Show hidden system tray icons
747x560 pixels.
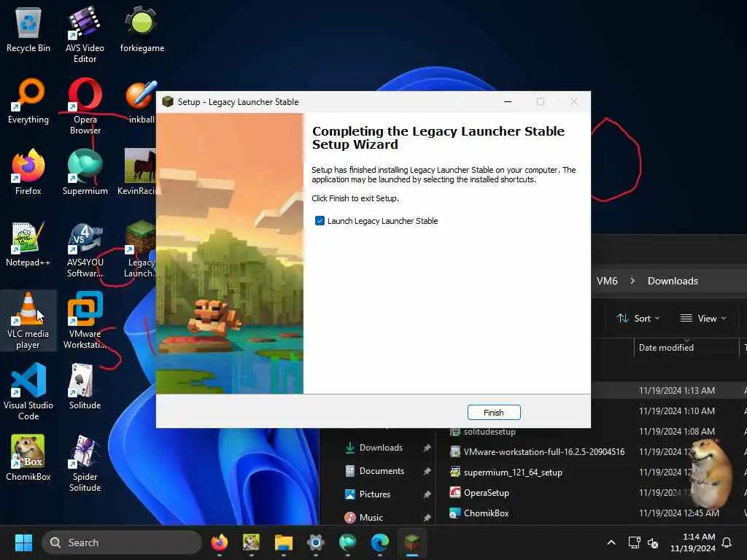[611, 542]
